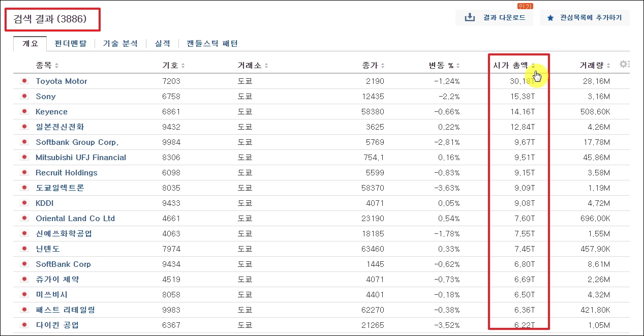This screenshot has width=644, height=336.
Task: Click ticker symbol 7203
Action: [x=171, y=81]
